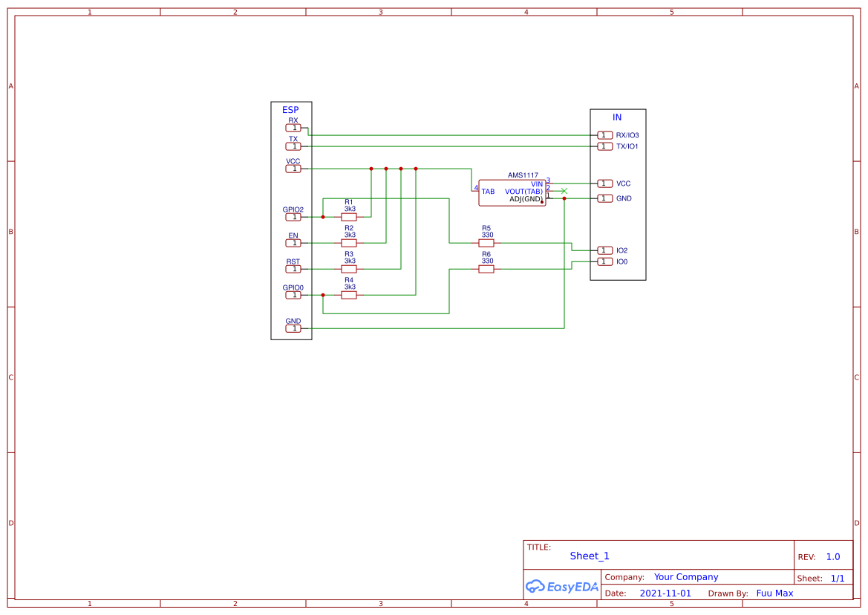Image resolution: width=868 pixels, height=615 pixels.
Task: Select the VCC pin on the IN header
Action: (x=604, y=183)
